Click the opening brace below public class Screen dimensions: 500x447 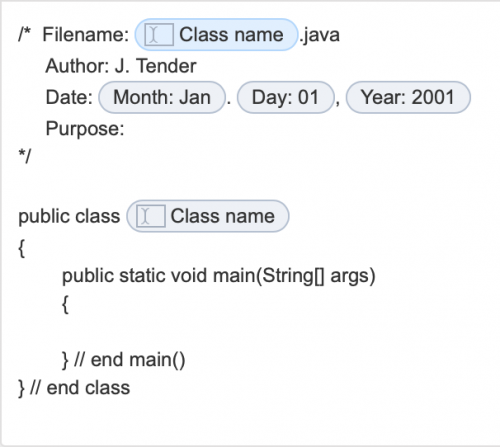coord(22,249)
